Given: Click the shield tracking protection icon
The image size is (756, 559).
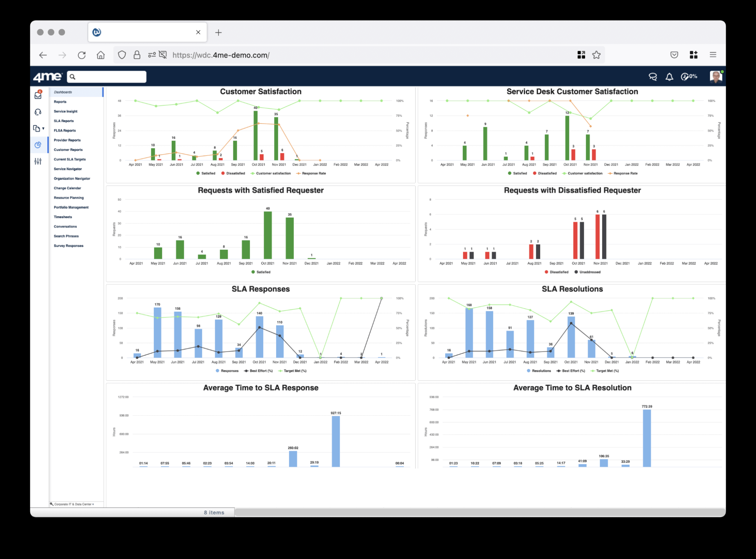Looking at the screenshot, I should point(122,55).
